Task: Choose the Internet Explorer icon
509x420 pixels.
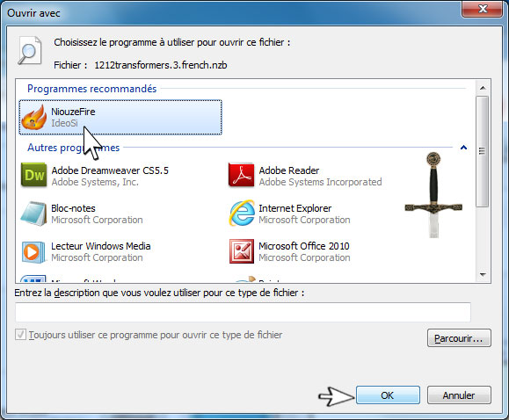Action: click(x=242, y=214)
